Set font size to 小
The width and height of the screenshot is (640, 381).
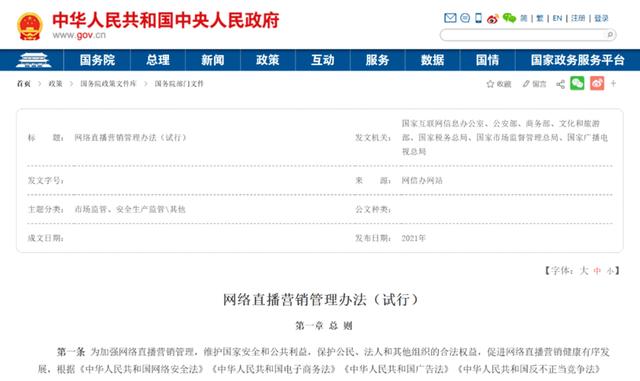tap(610, 271)
